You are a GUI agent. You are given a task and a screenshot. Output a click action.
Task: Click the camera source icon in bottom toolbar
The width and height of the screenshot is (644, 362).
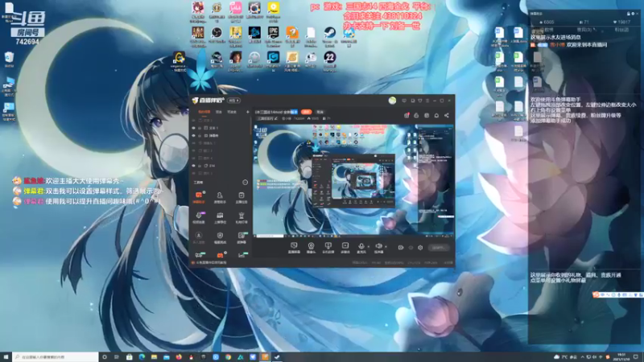point(311,247)
